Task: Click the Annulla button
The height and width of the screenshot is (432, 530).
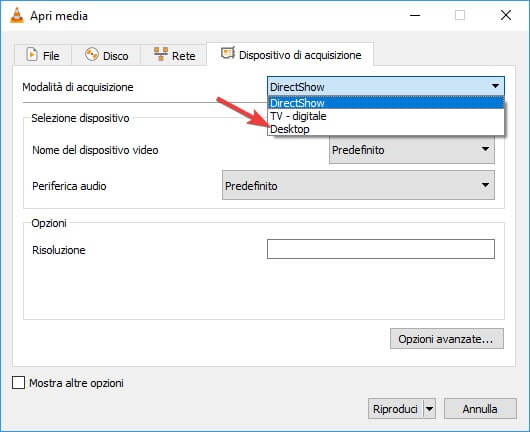Action: 480,409
